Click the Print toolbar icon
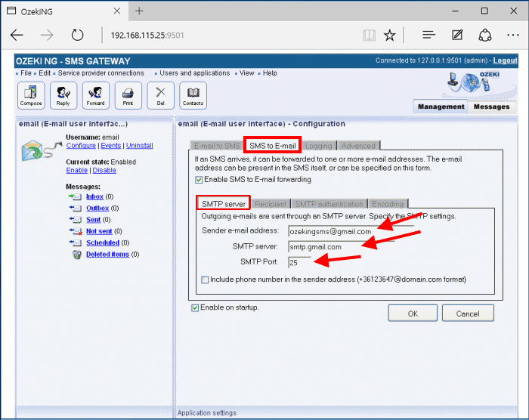The image size is (529, 420). pos(128,95)
